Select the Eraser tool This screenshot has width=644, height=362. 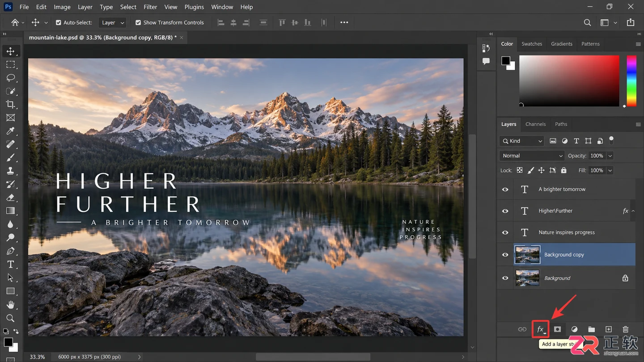click(x=10, y=198)
